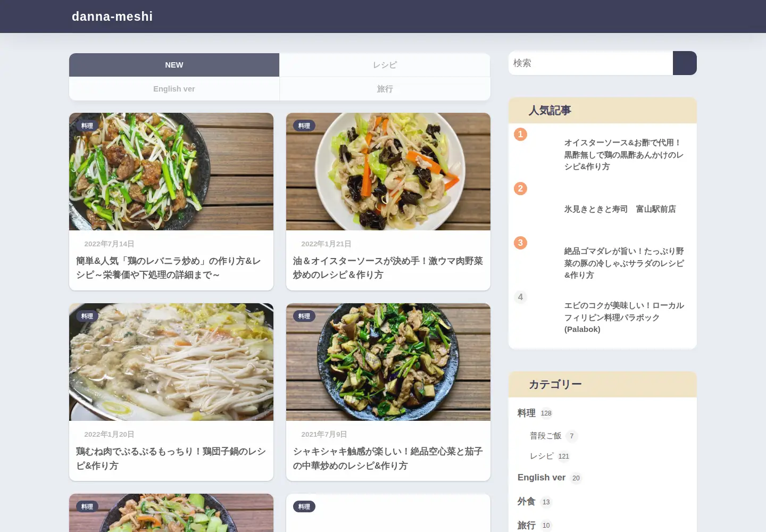Open the 外食 category
This screenshot has width=766, height=532.
click(x=527, y=501)
